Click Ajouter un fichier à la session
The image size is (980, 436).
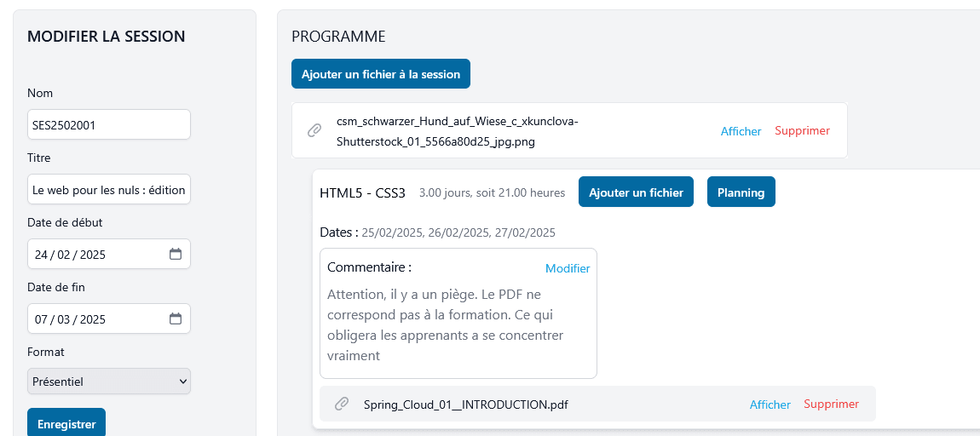click(x=381, y=74)
